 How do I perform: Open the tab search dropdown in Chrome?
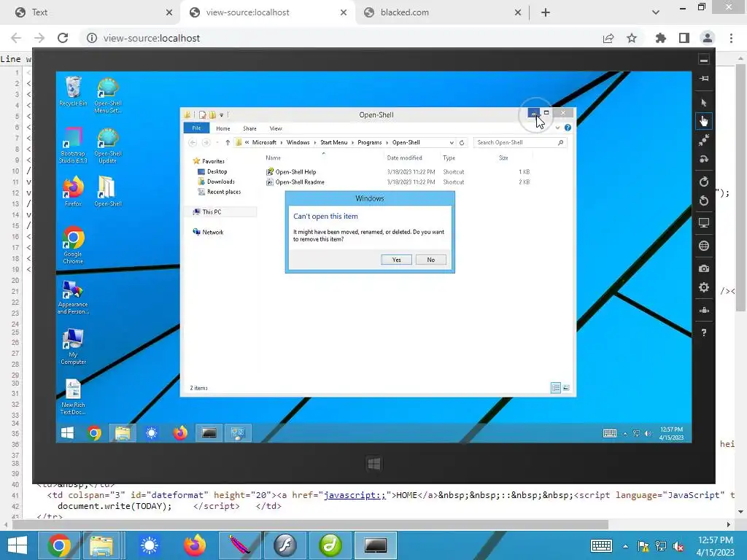pos(656,12)
